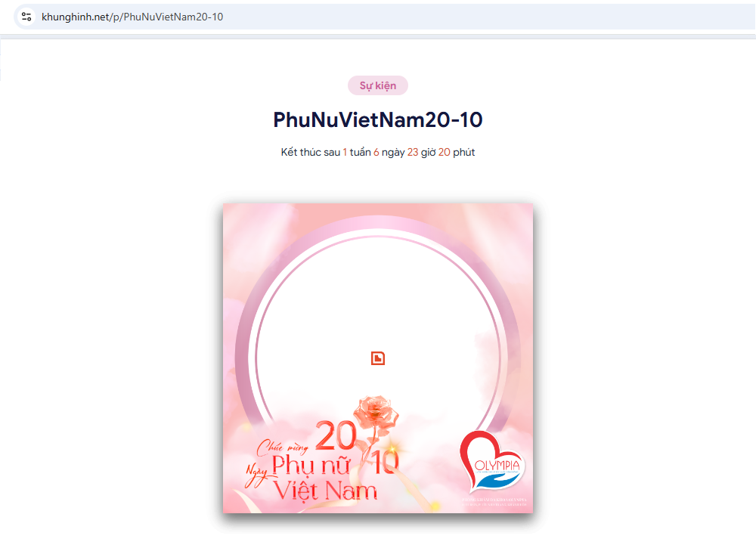The image size is (756, 545).
Task: Click the small clinic caption under Olympia logo
Action: [494, 502]
